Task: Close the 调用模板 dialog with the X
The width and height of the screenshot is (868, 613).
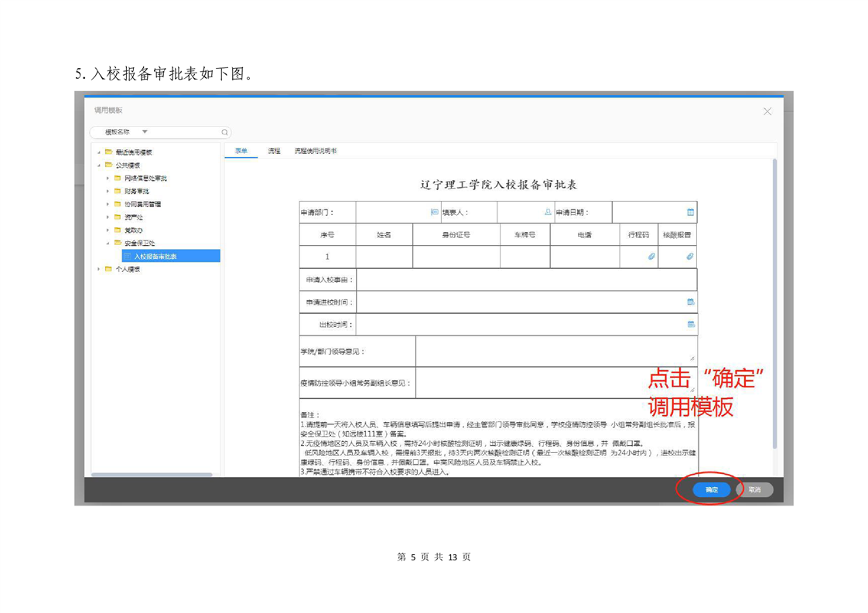Action: (x=767, y=111)
